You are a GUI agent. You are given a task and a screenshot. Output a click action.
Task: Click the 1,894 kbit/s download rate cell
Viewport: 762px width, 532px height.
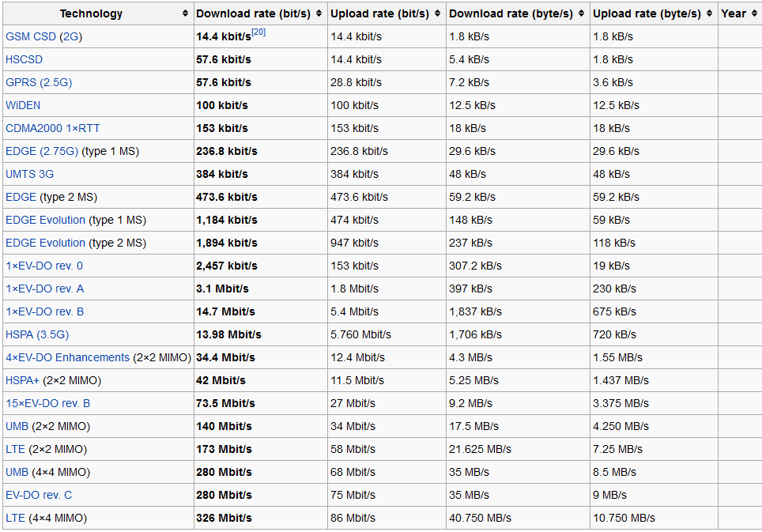(261, 243)
